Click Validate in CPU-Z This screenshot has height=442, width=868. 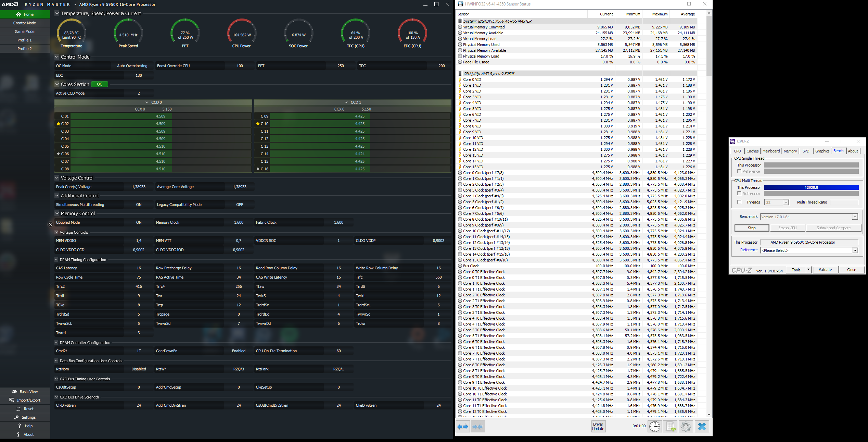click(x=825, y=270)
